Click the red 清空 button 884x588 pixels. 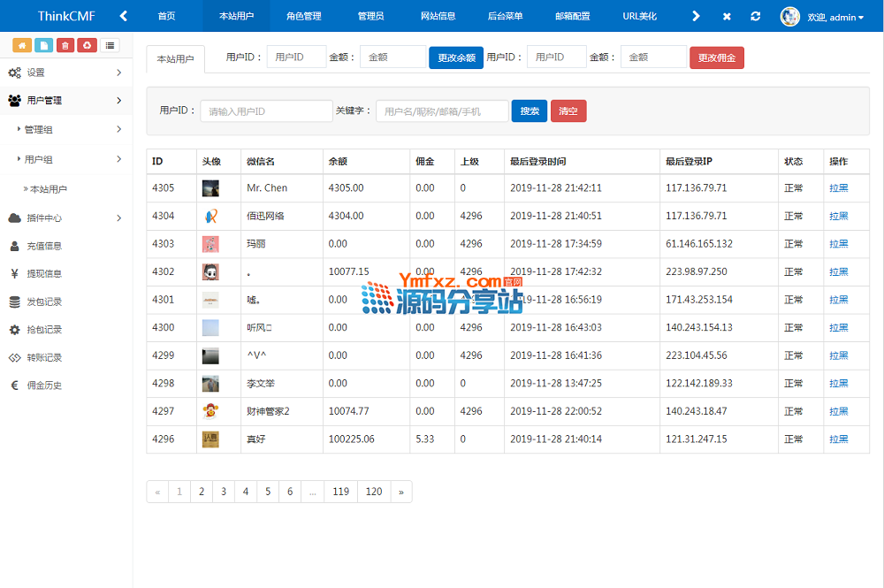click(568, 111)
